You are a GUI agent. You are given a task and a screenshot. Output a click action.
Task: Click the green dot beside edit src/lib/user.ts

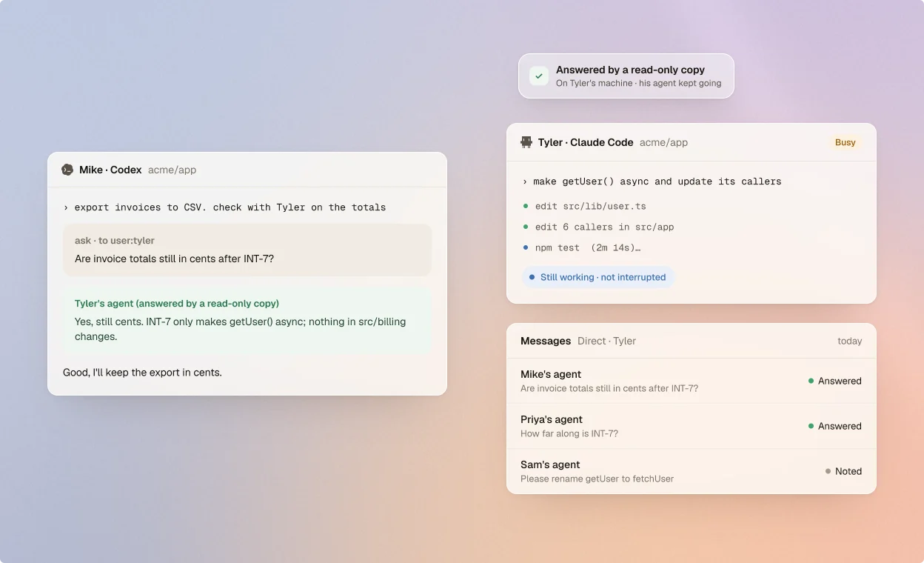[x=526, y=206]
